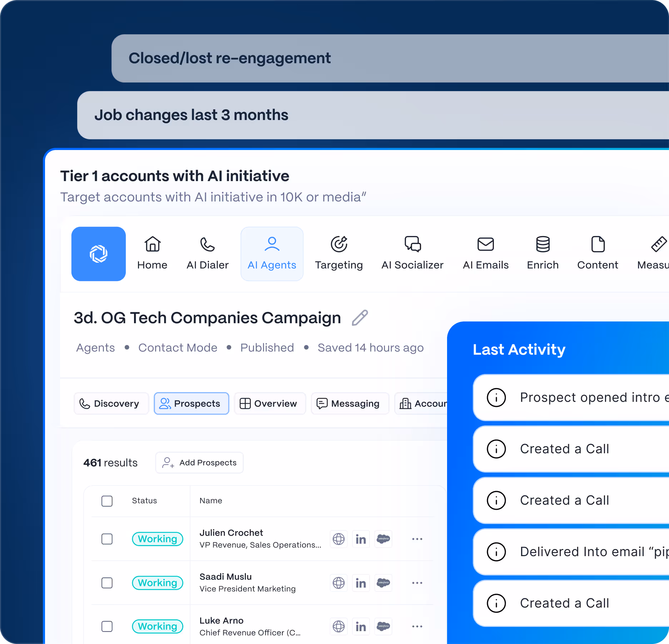This screenshot has width=669, height=644.
Task: Click the Add Prospects button
Action: [x=199, y=463]
